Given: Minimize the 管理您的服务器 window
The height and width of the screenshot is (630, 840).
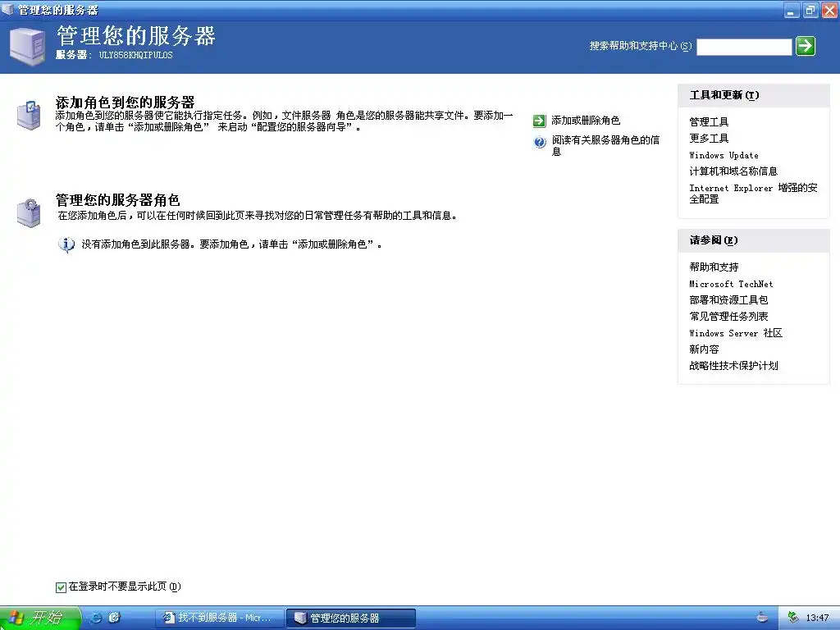Looking at the screenshot, I should 792,10.
